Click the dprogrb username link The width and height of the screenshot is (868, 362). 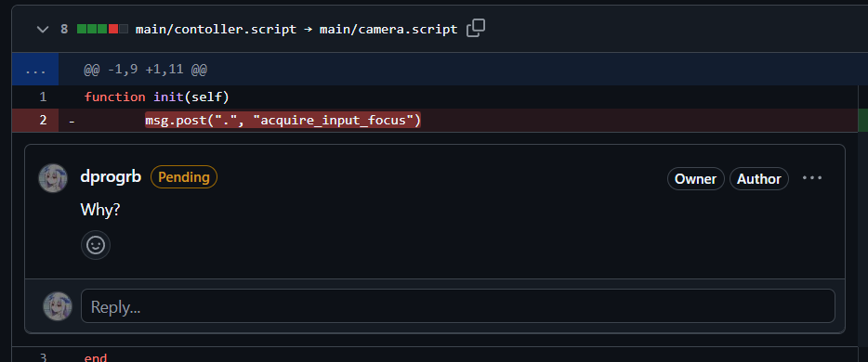[111, 177]
